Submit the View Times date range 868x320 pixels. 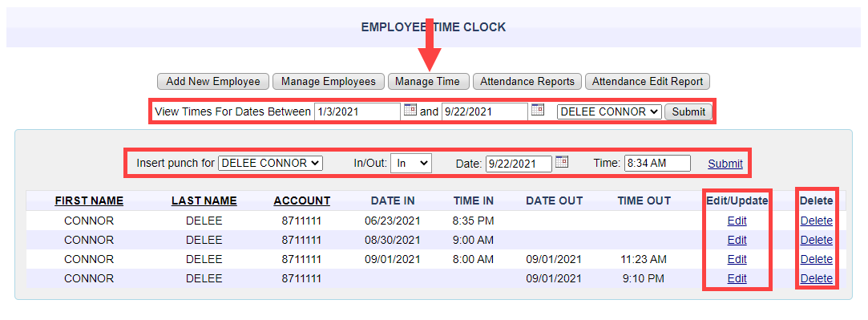click(x=688, y=111)
